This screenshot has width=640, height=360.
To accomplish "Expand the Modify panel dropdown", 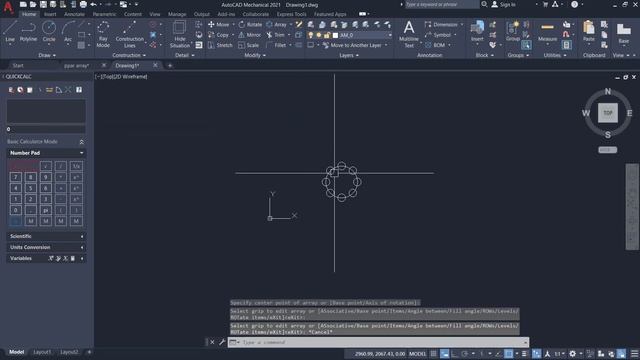I will pos(255,56).
